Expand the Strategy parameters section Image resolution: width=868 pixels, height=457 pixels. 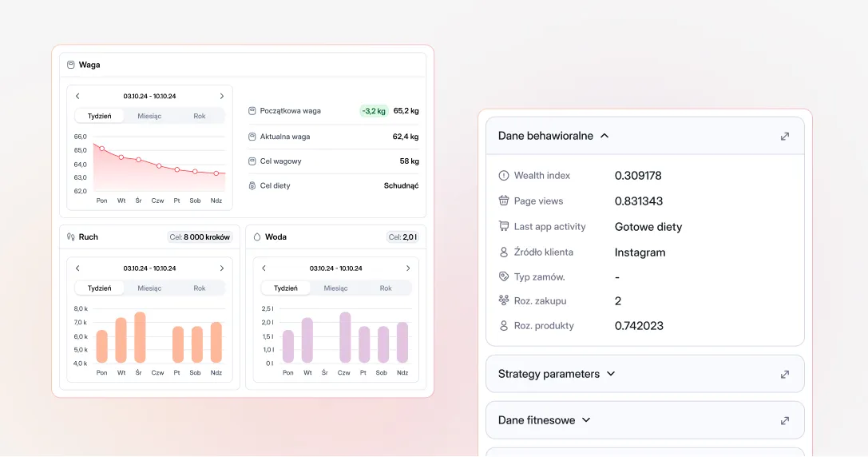[611, 374]
